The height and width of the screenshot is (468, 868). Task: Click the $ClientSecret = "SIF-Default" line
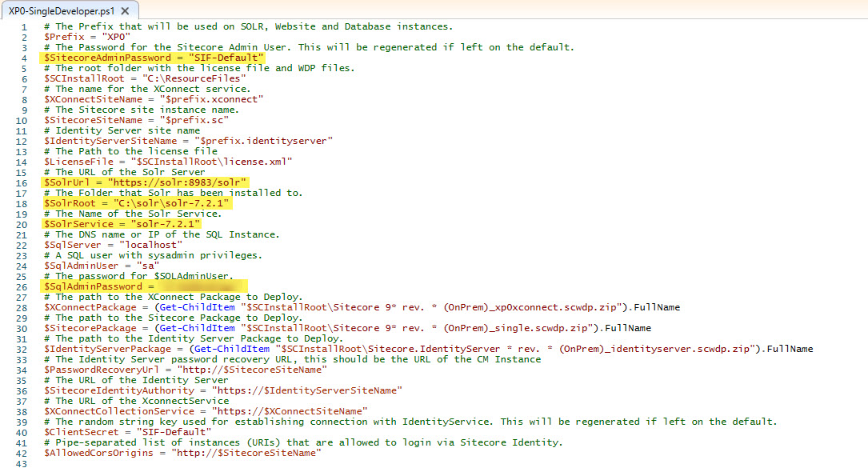coord(128,433)
